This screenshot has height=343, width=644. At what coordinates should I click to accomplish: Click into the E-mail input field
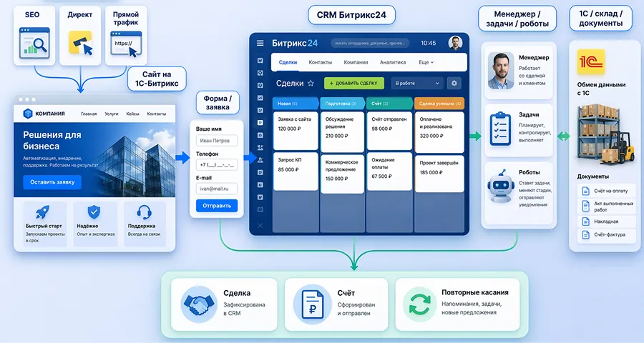[x=216, y=189]
